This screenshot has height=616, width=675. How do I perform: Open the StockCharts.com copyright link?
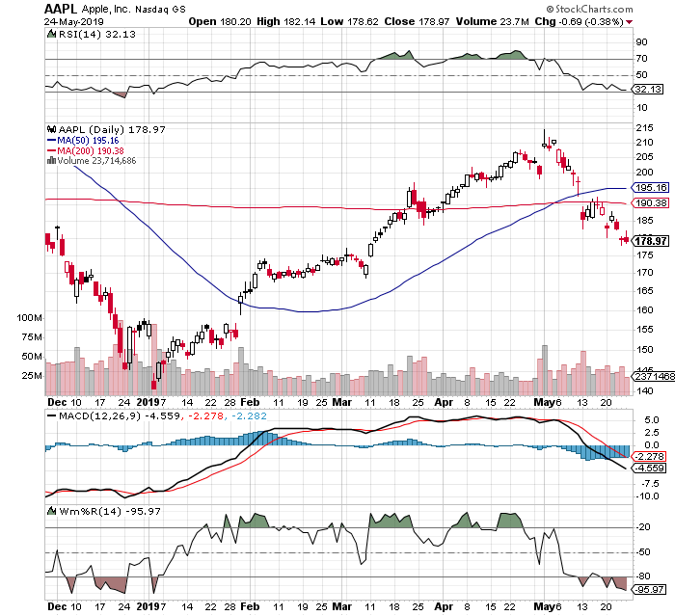(x=589, y=9)
